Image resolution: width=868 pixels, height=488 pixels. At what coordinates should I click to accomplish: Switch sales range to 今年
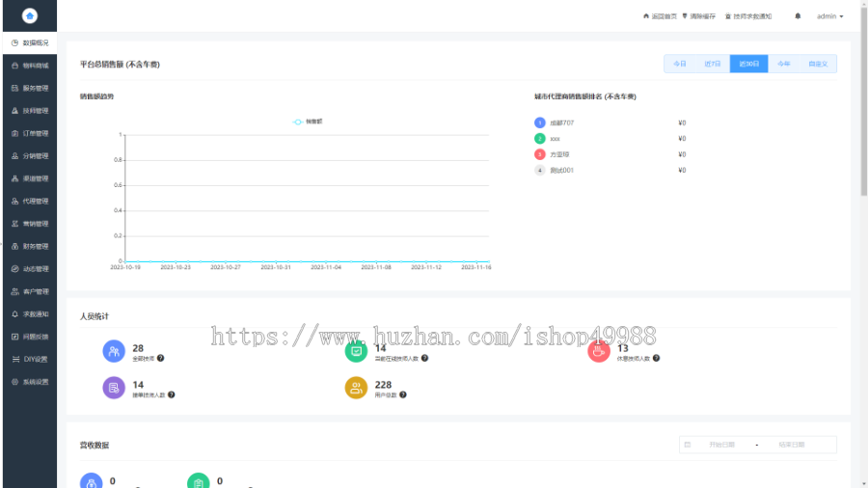tap(784, 64)
